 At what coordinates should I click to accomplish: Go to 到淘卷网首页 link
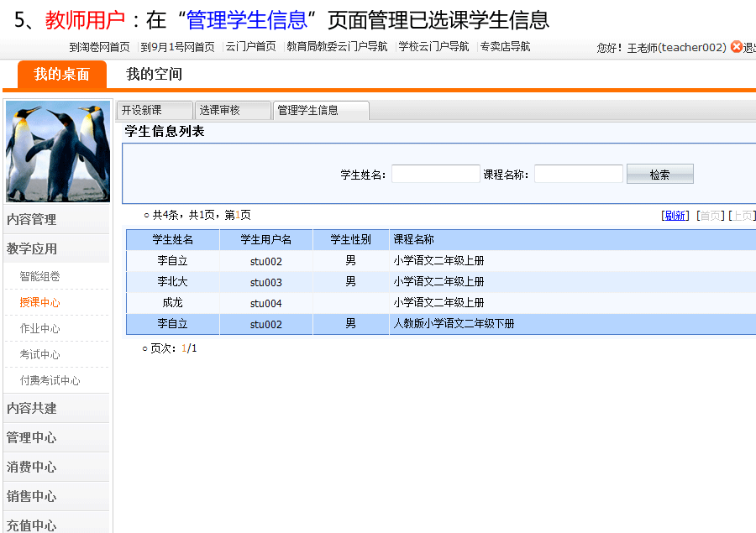pos(99,47)
